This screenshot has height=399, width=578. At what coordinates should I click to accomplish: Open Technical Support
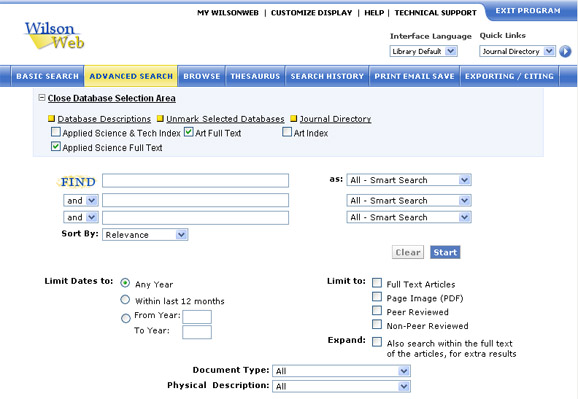click(x=435, y=13)
